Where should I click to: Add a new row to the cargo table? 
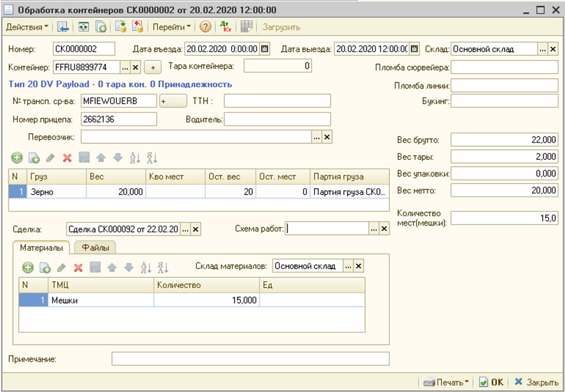pos(17,158)
